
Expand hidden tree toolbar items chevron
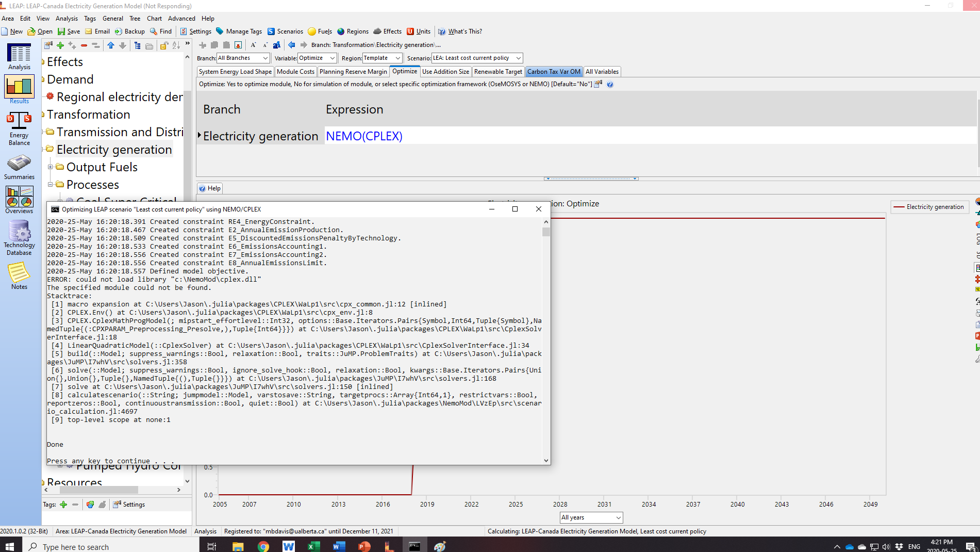point(188,43)
